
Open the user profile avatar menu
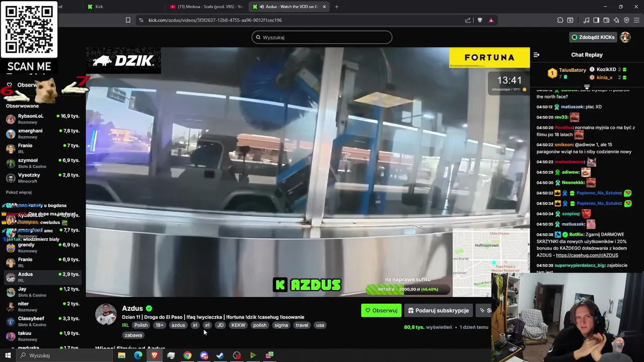click(x=625, y=37)
